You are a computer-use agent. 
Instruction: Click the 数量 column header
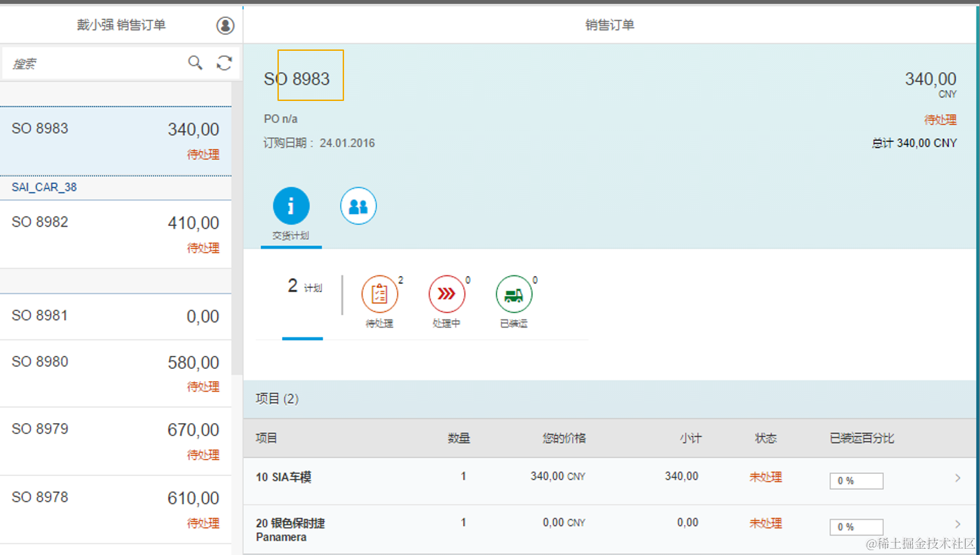tap(459, 438)
